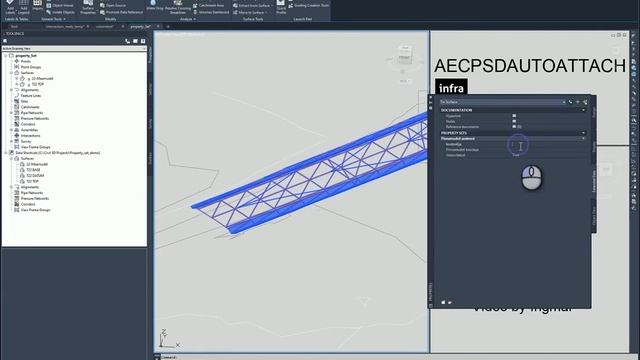Select Catchments in Prospector tree
The height and width of the screenshot is (360, 640).
pos(30,107)
